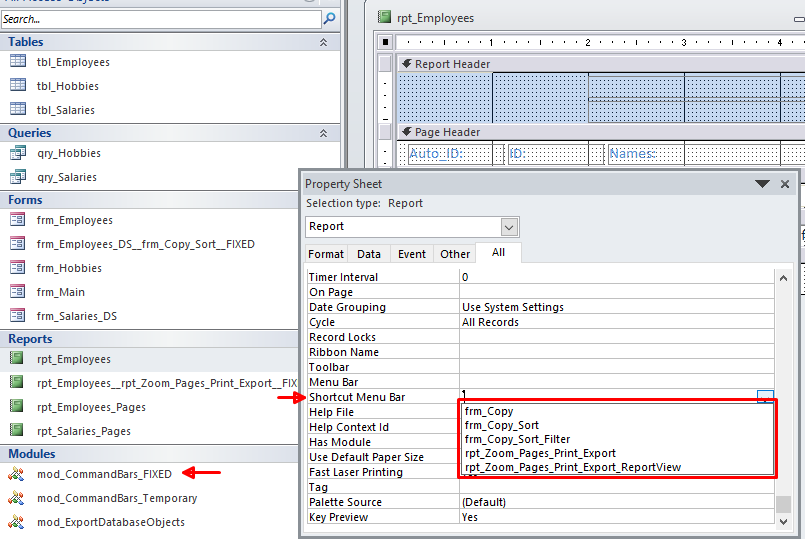Click the rpt_Salaries_Pages report icon
805x539 pixels.
pyautogui.click(x=17, y=430)
